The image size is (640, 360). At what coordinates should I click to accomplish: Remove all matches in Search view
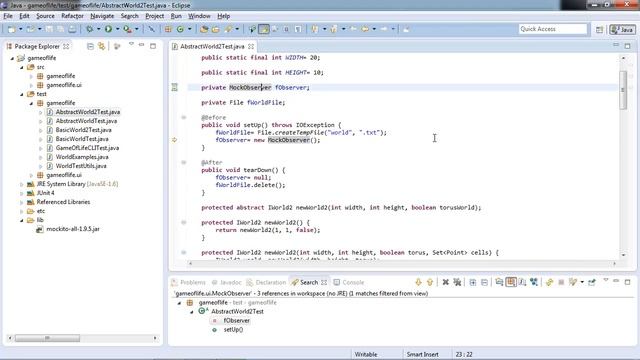(457, 282)
